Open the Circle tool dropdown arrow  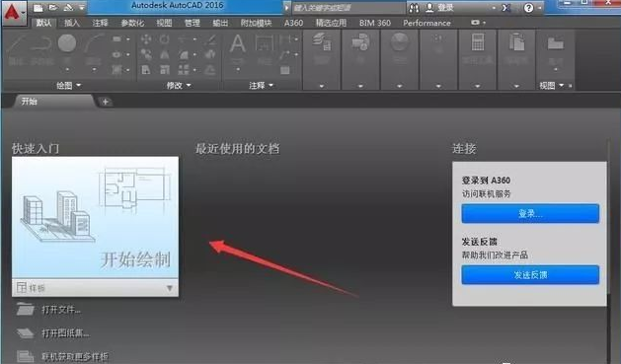coord(67,70)
